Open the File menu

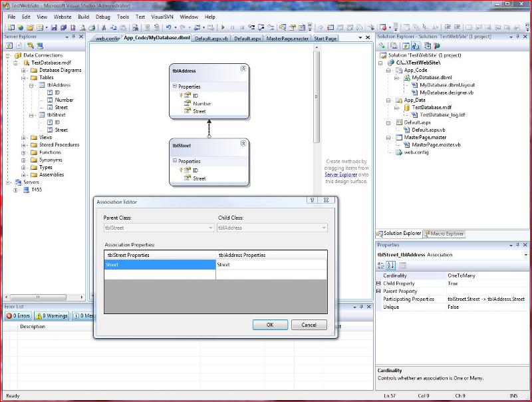click(x=11, y=17)
